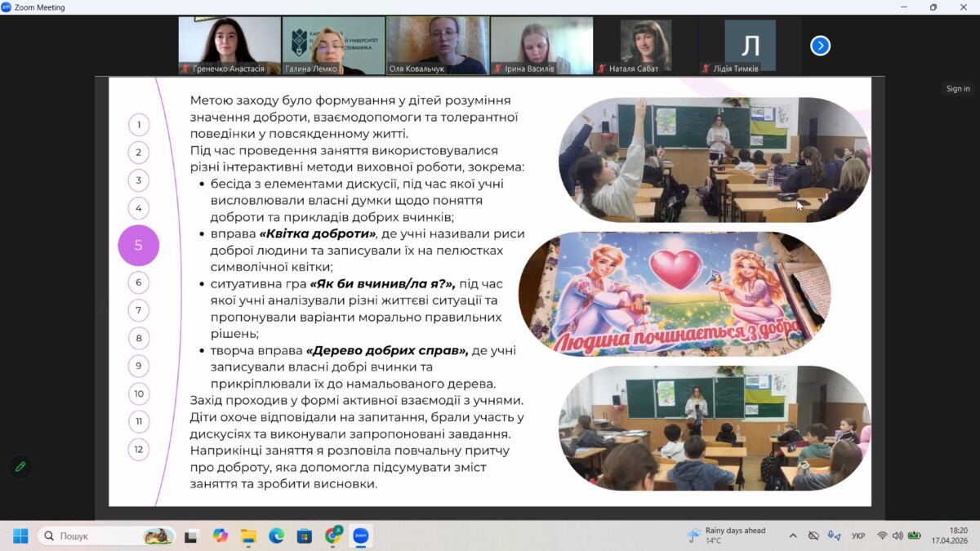Expand hidden system tray icons
980x551 pixels.
793,536
